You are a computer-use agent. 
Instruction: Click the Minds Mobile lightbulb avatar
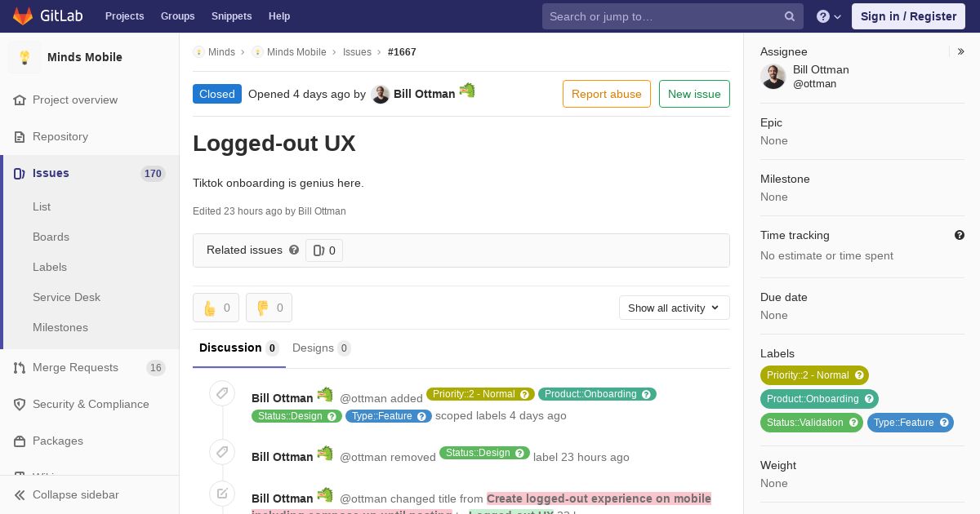[24, 57]
